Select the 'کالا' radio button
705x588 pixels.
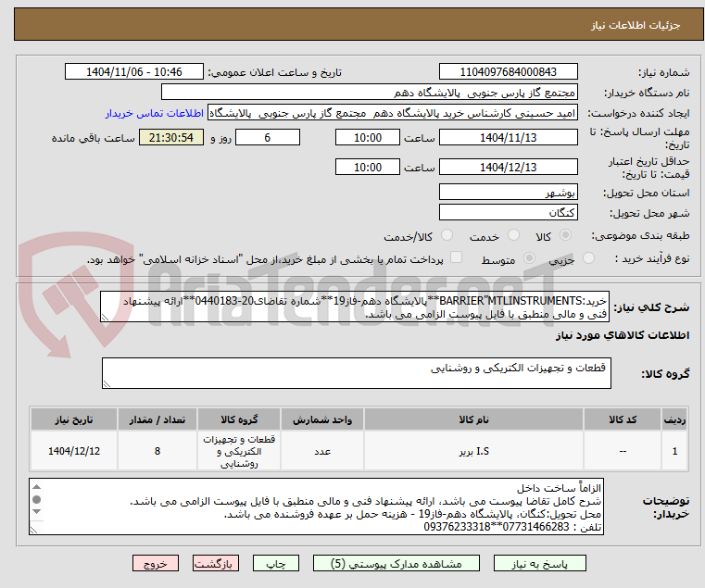(566, 235)
